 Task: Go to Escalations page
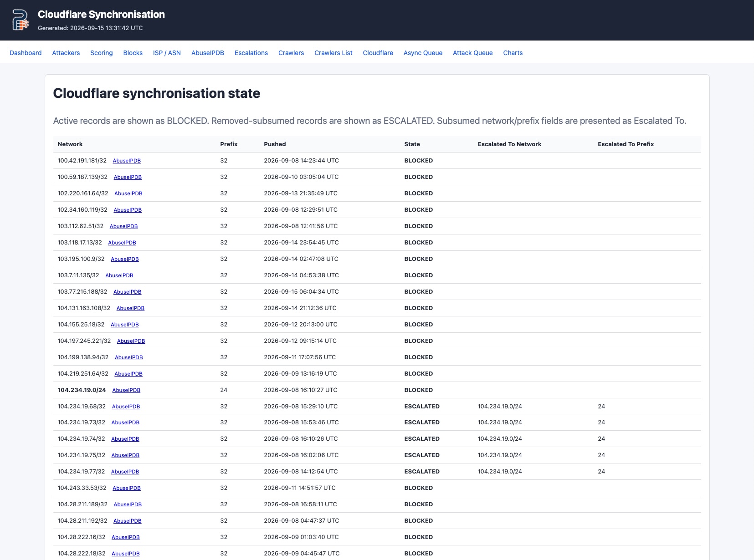(x=251, y=53)
